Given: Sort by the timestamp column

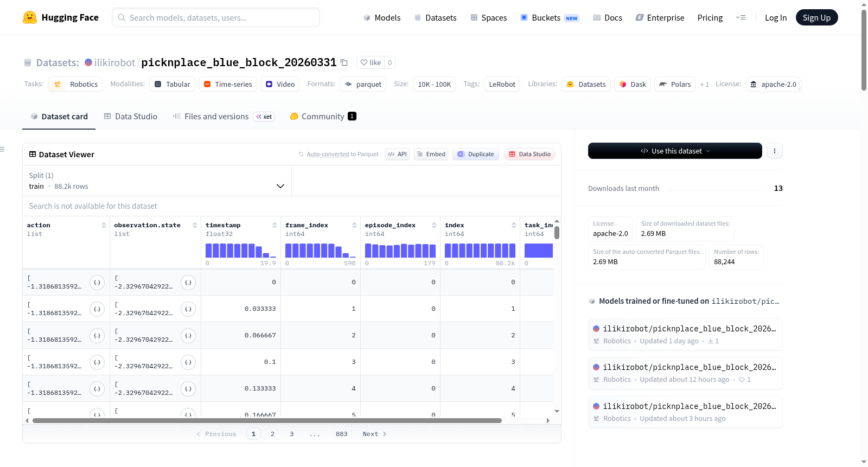Looking at the screenshot, I should [x=275, y=225].
